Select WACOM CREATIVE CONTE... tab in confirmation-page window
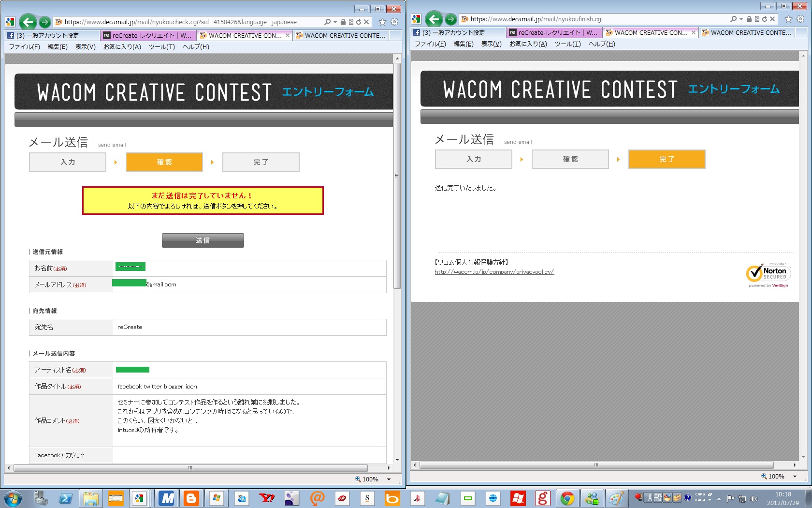Viewport: 812px width, 508px height. pyautogui.click(x=341, y=35)
